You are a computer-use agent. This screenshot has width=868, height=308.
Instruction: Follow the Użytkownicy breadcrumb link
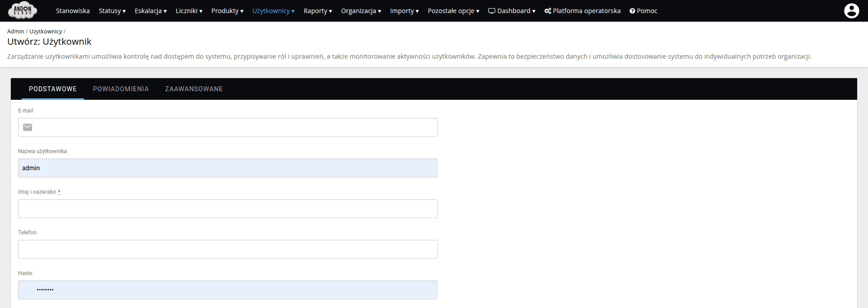46,31
